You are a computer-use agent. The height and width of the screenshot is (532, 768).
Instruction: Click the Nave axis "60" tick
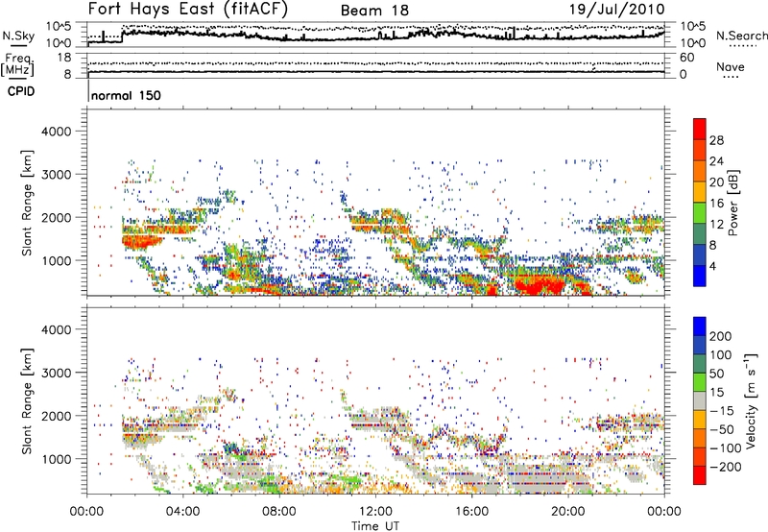[687, 58]
